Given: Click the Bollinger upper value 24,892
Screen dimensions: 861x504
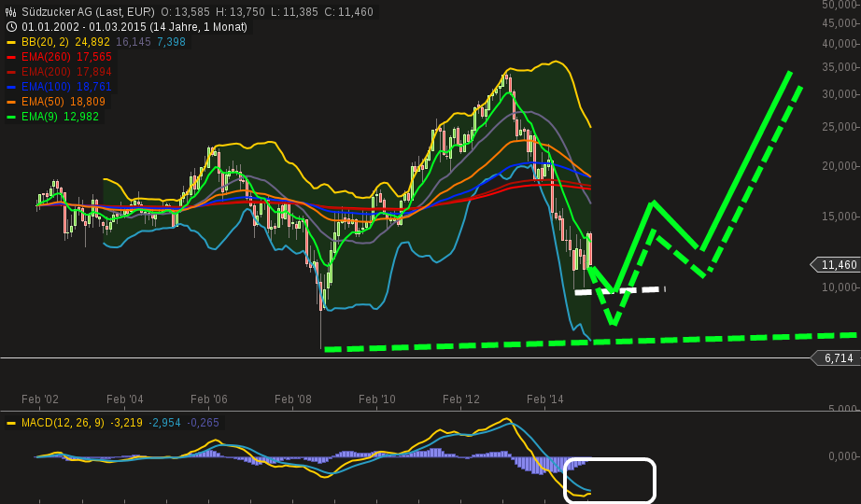Looking at the screenshot, I should coord(92,42).
